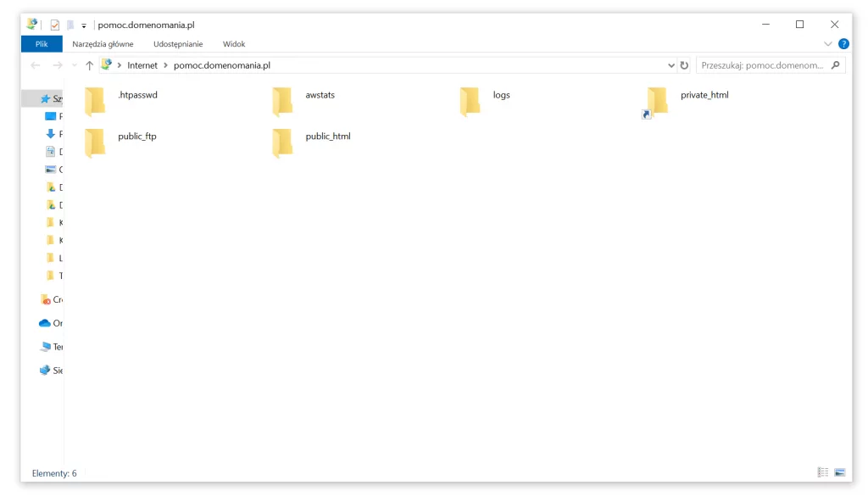This screenshot has height=502, width=868.
Task: Select the Network icon in sidebar
Action: click(x=45, y=370)
